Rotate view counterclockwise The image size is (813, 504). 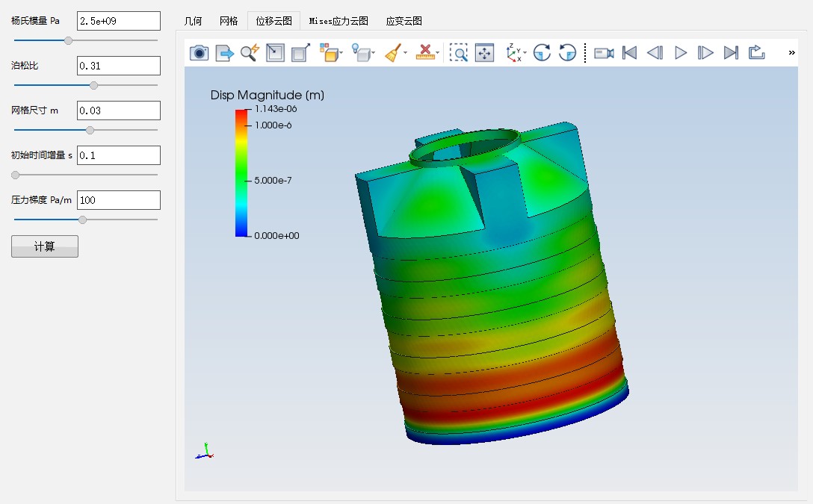(x=568, y=53)
